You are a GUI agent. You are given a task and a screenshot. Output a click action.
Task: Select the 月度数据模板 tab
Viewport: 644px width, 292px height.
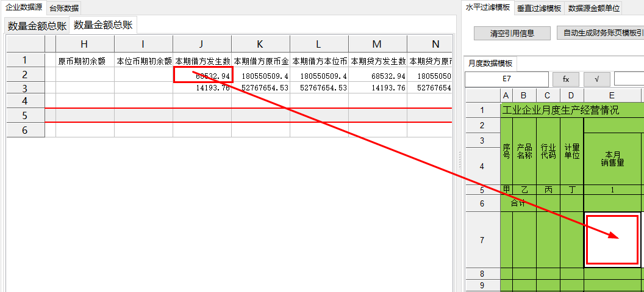(x=490, y=64)
